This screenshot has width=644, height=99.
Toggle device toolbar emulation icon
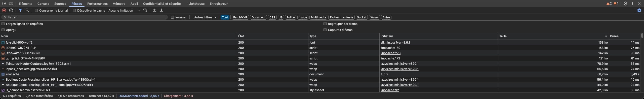(x=11, y=4)
